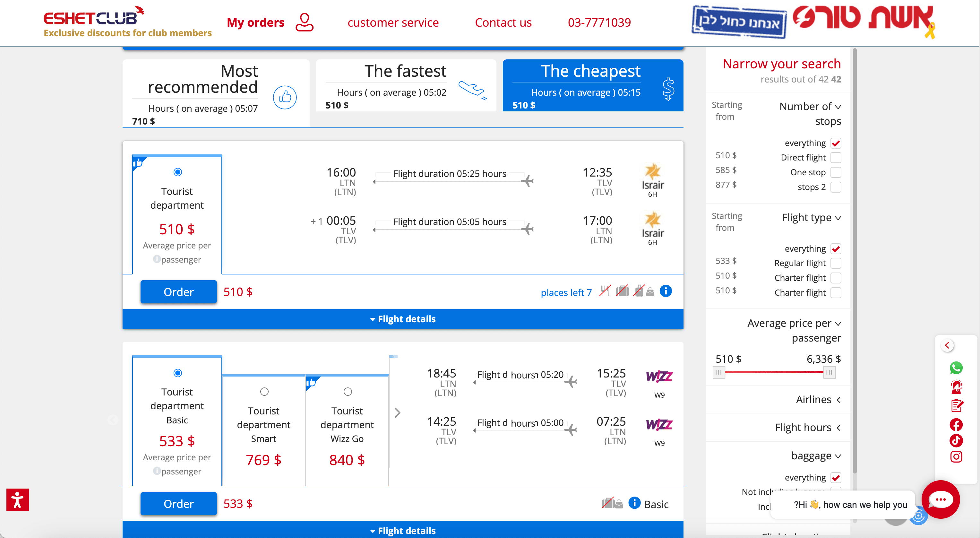
Task: Click the maximum price slider handle
Action: [830, 372]
